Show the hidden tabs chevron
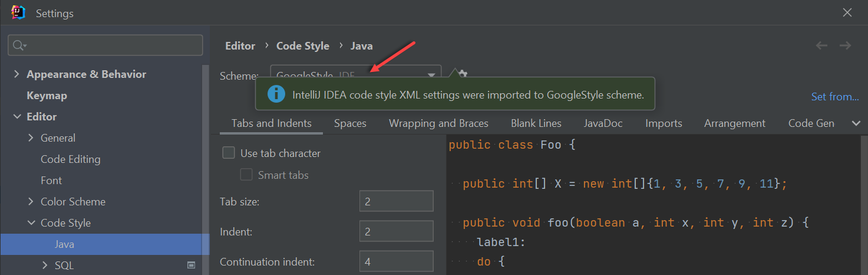 tap(857, 123)
